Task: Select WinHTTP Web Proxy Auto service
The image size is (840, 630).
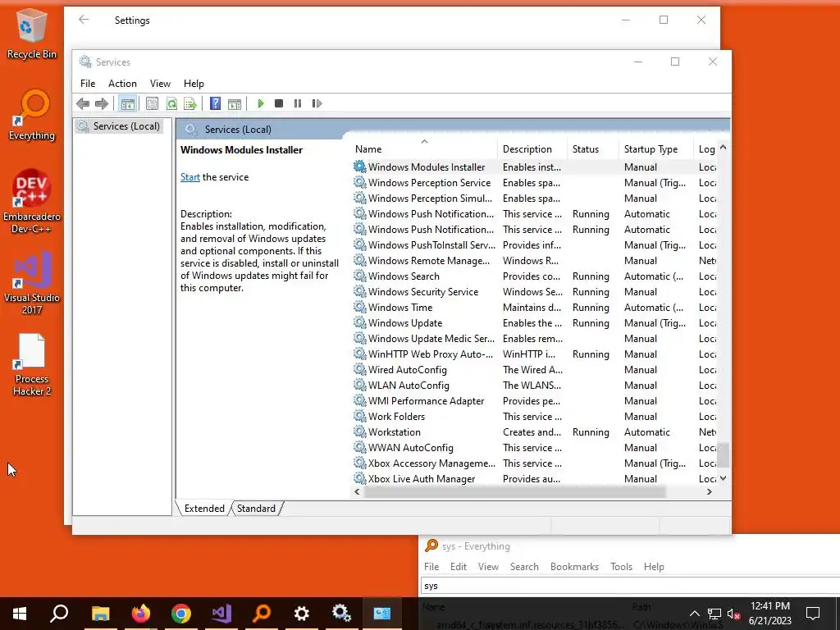Action: click(x=535, y=354)
